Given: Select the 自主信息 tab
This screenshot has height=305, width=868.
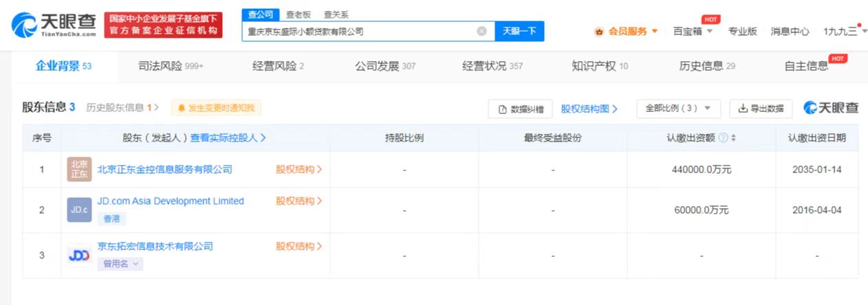Looking at the screenshot, I should click(x=806, y=66).
